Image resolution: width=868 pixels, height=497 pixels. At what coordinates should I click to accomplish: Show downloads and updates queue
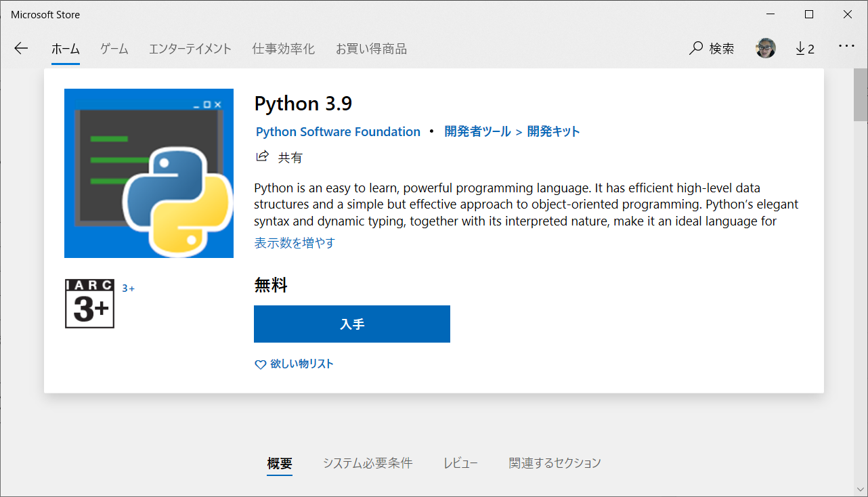pos(804,49)
